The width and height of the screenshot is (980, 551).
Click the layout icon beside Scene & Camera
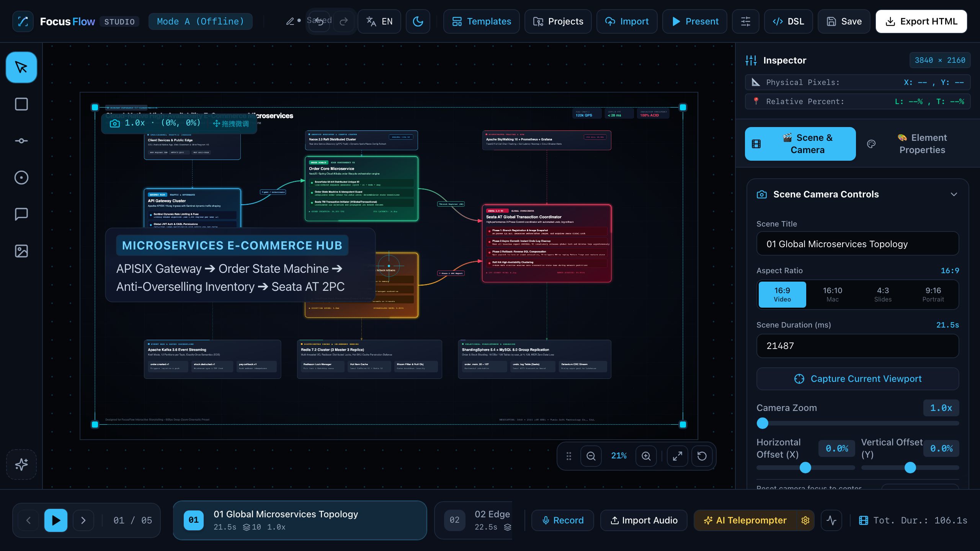(756, 144)
